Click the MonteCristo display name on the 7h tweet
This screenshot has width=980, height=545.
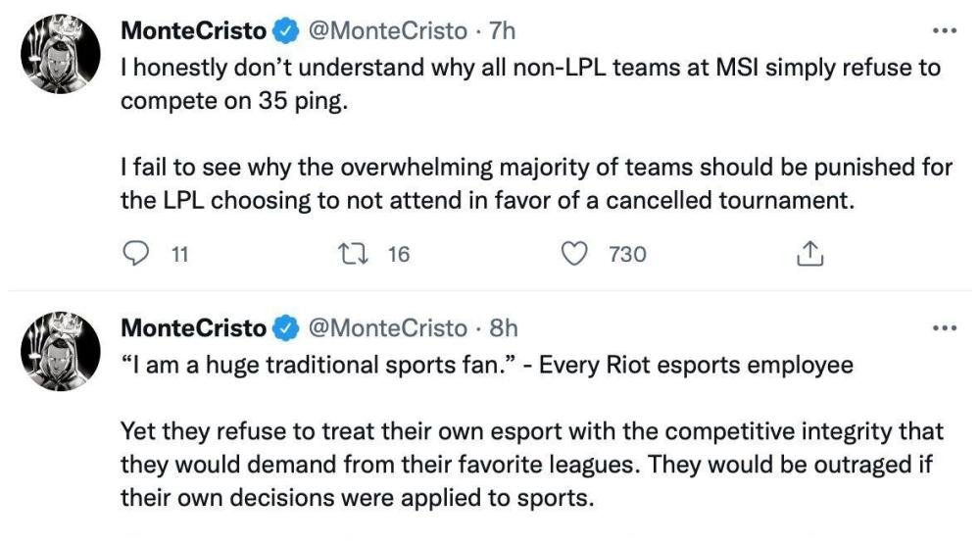pyautogui.click(x=193, y=31)
